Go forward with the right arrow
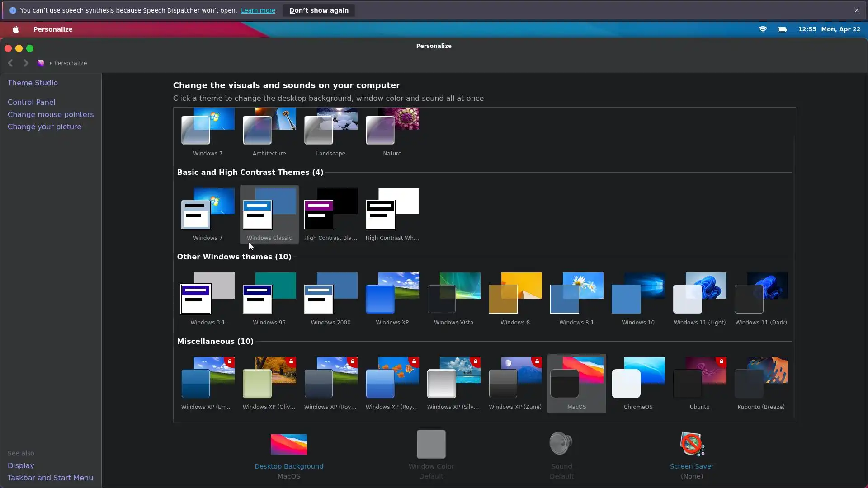Screen dimensions: 868x488 [26, 63]
